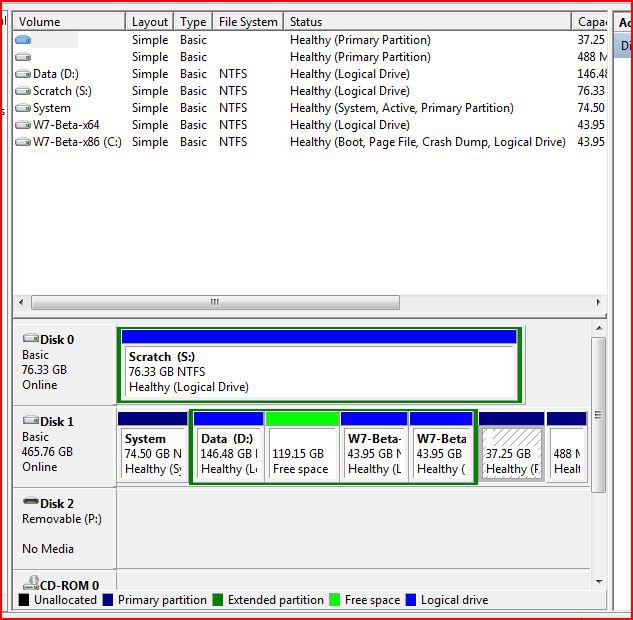Select the System volume name

(x=52, y=108)
